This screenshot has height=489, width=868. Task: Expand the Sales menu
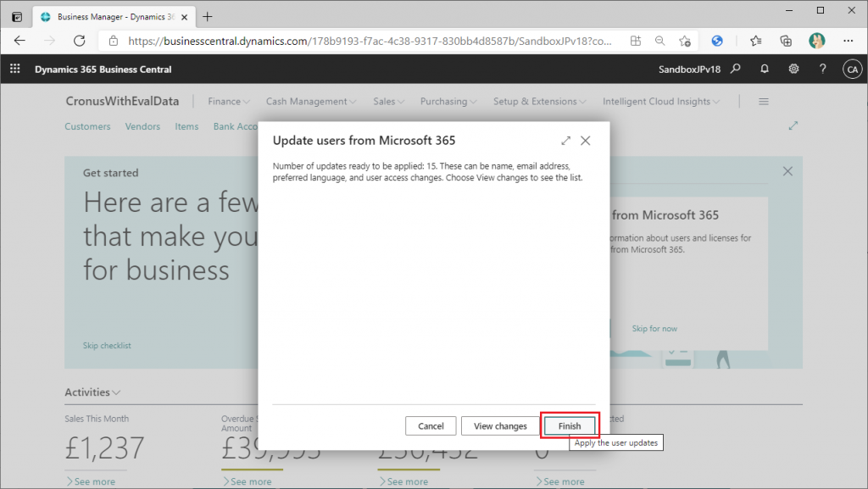(x=388, y=101)
